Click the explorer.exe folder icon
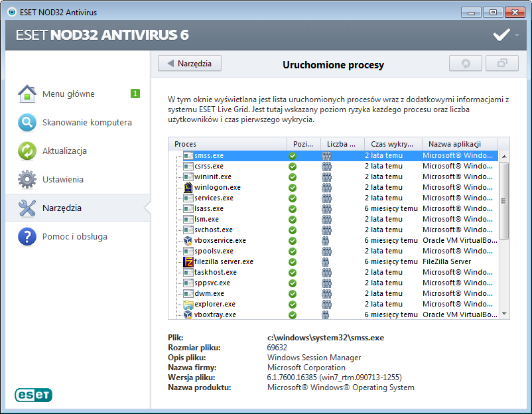The width and height of the screenshot is (532, 414). 188,305
